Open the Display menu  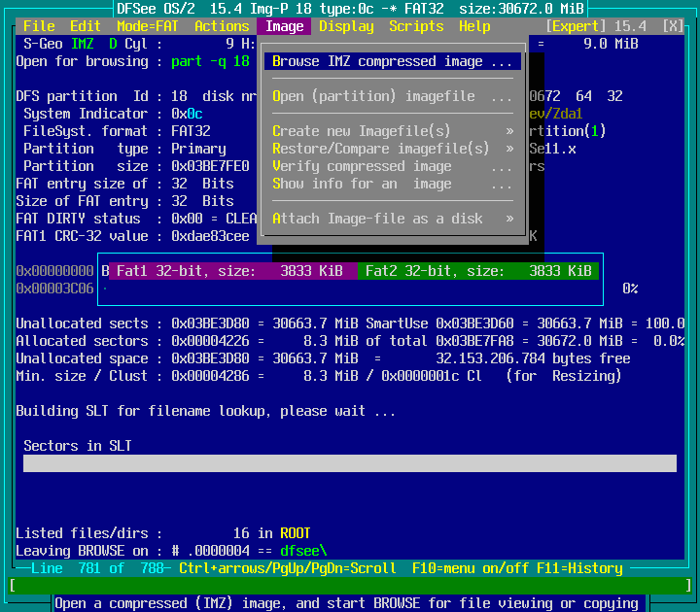point(346,26)
